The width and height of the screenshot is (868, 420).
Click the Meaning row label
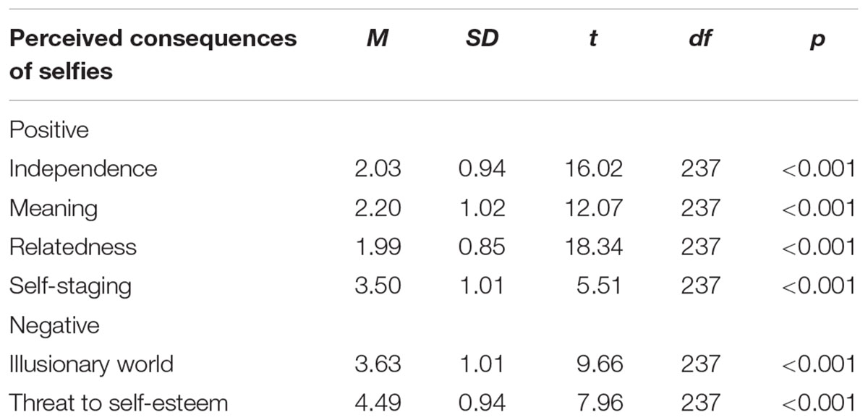53,208
